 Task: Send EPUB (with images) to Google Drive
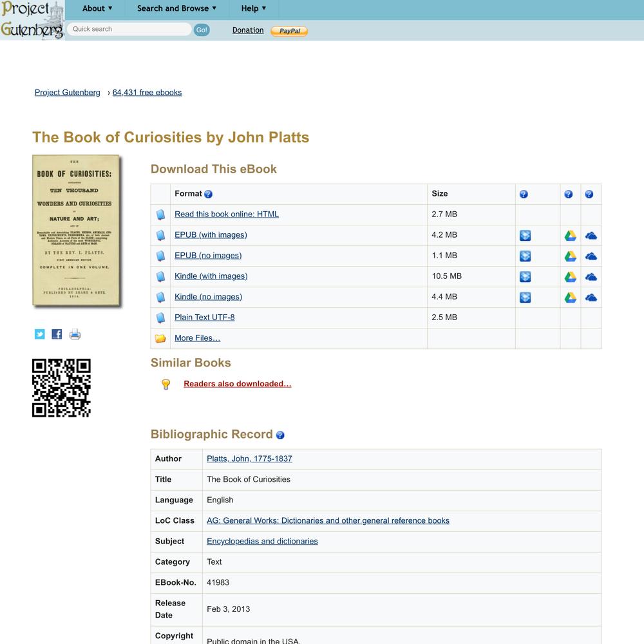571,235
